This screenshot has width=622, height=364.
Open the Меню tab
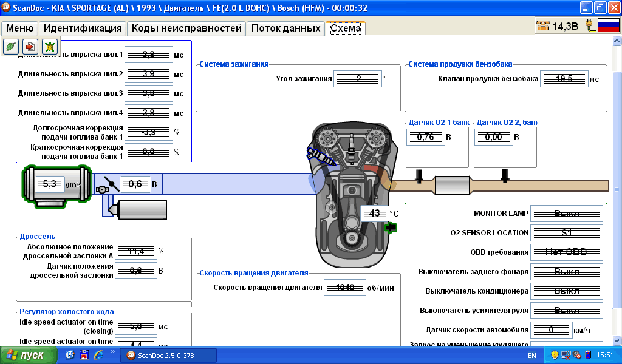pos(20,29)
